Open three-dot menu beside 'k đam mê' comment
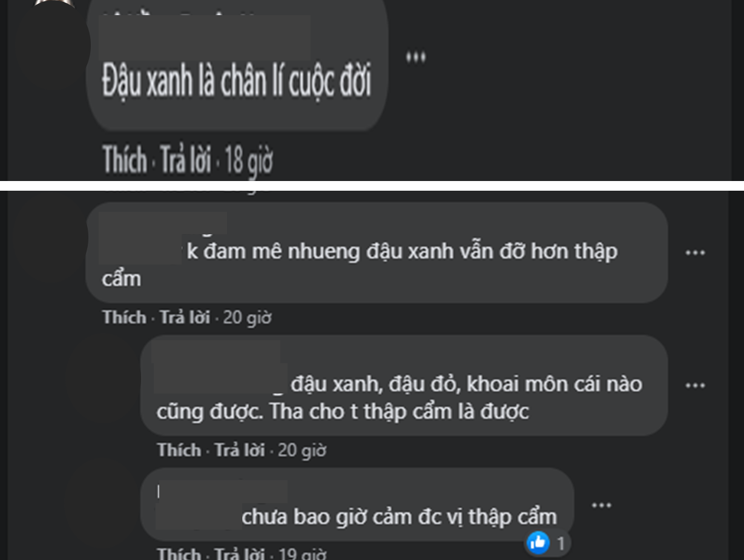 [x=696, y=252]
